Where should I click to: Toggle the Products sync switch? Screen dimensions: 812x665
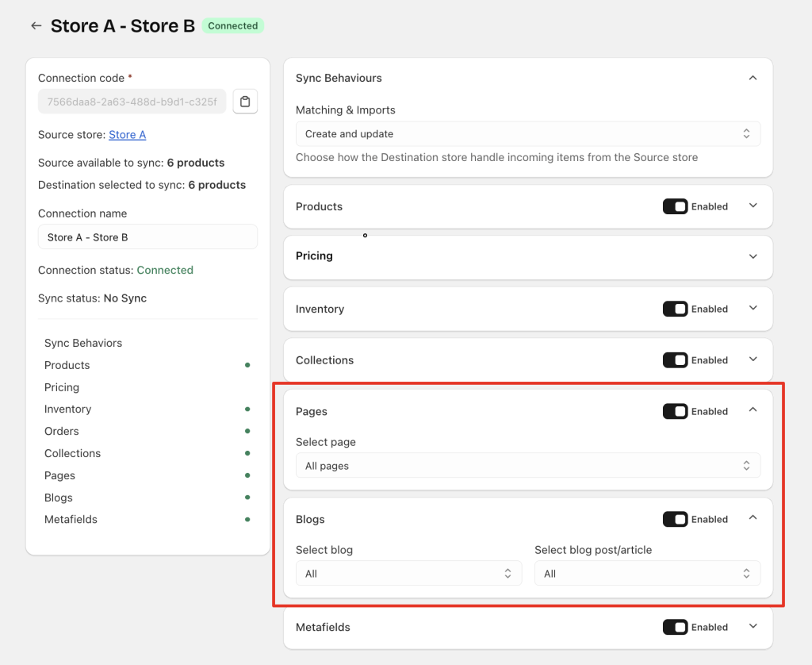point(675,206)
